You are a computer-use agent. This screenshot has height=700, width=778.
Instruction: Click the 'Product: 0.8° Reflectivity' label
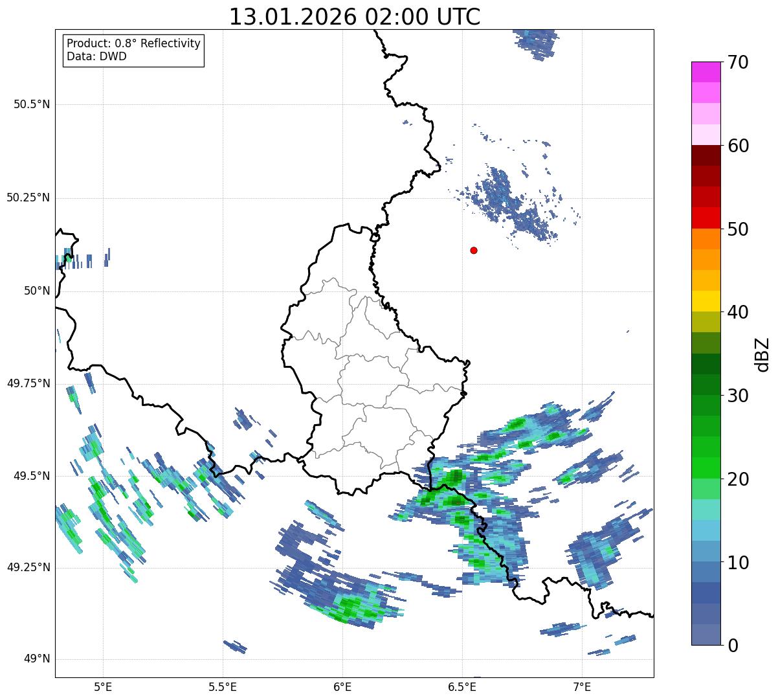pyautogui.click(x=134, y=43)
